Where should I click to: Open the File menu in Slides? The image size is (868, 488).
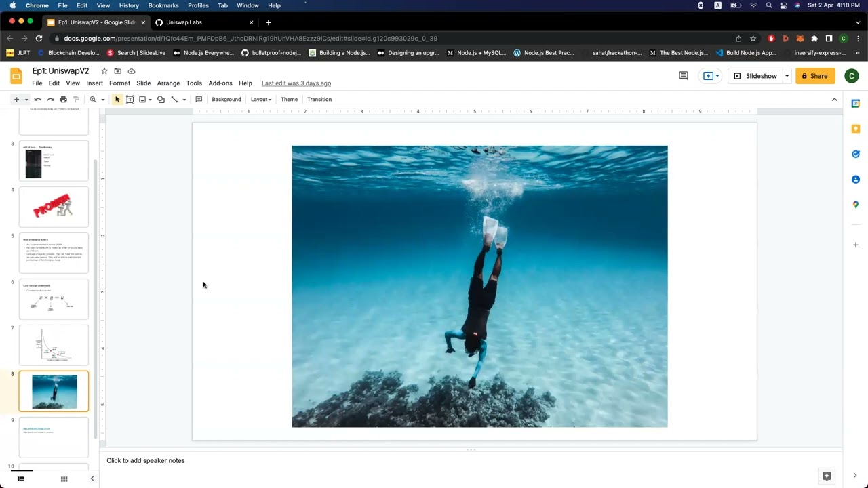[x=37, y=83]
